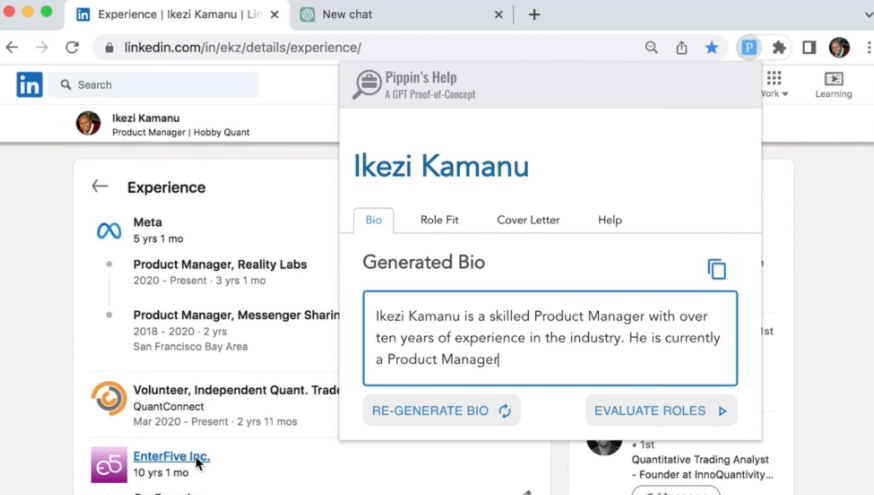The height and width of the screenshot is (495, 874).
Task: Click the LinkedIn Search field
Action: tap(153, 85)
